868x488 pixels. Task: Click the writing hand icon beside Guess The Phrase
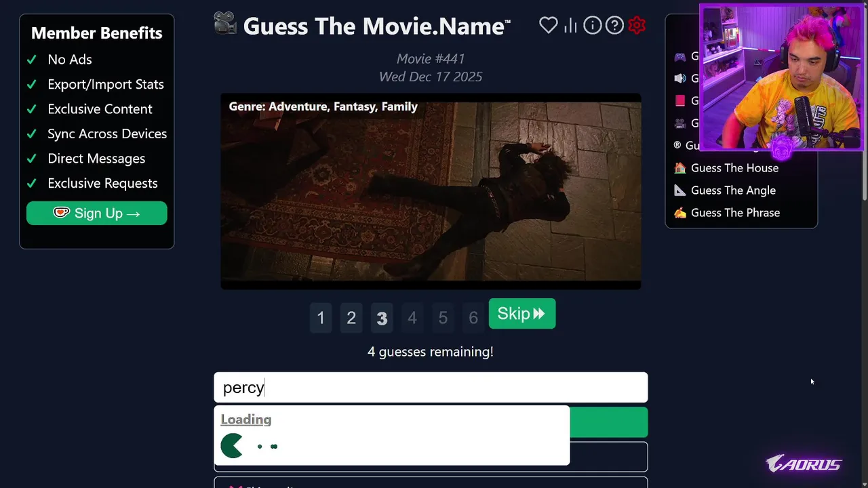pos(679,213)
